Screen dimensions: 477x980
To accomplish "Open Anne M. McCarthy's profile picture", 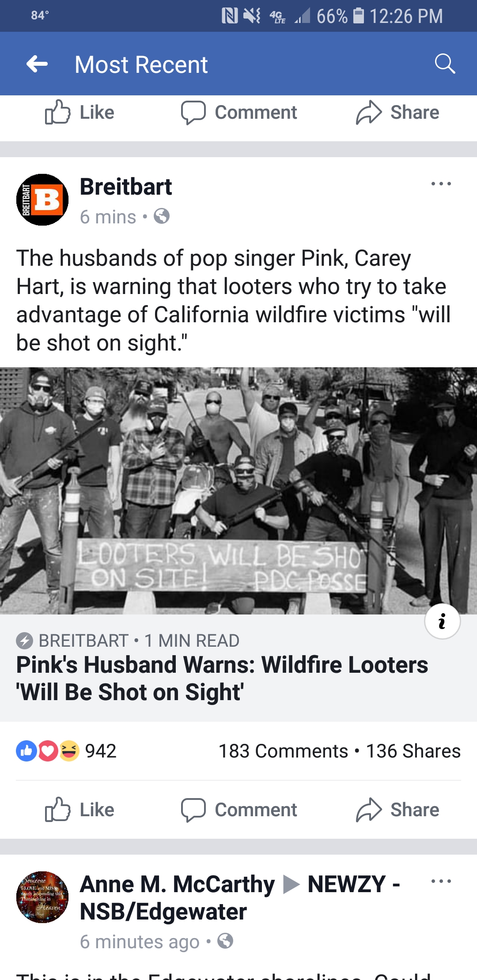I will 42,897.
